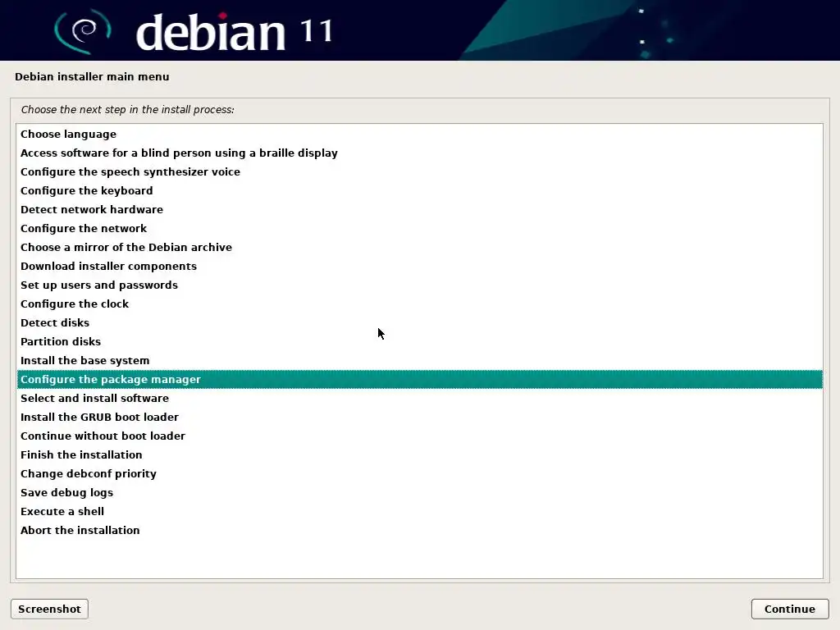The image size is (840, 630).
Task: Click the Screenshot button
Action: (49, 609)
